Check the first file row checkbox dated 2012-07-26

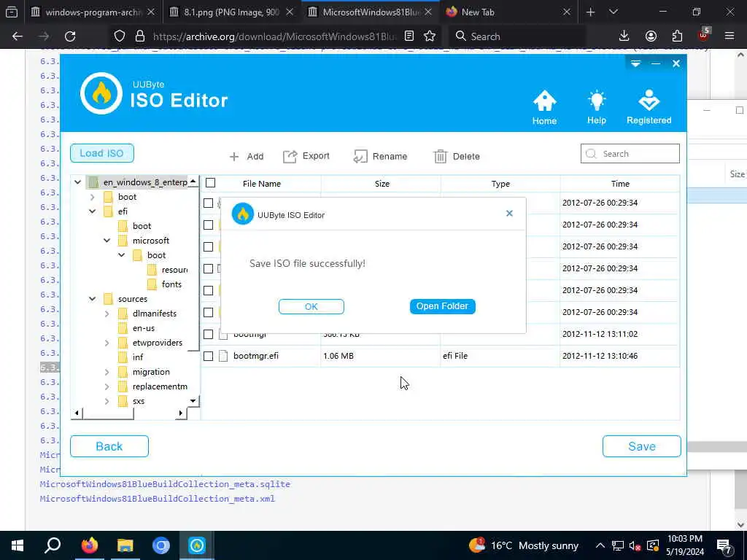click(x=208, y=203)
